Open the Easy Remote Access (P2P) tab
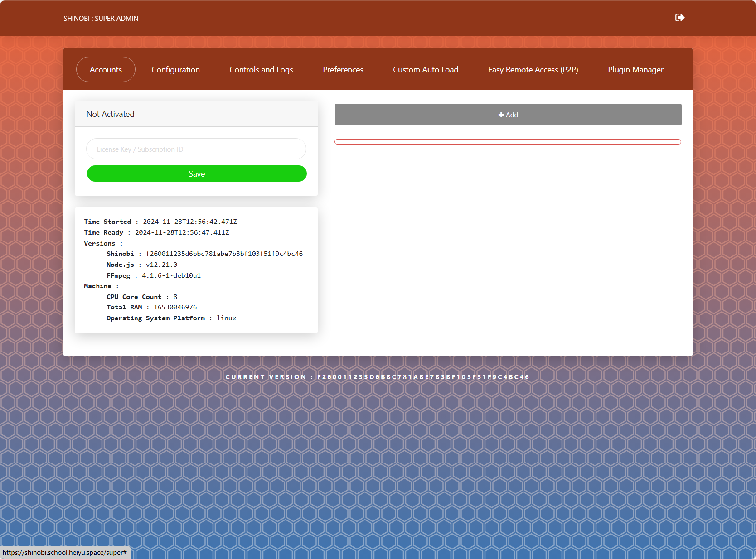 pos(533,69)
